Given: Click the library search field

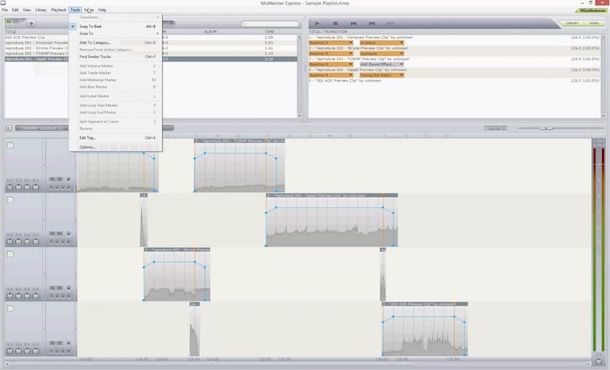Looking at the screenshot, I should click(x=270, y=24).
